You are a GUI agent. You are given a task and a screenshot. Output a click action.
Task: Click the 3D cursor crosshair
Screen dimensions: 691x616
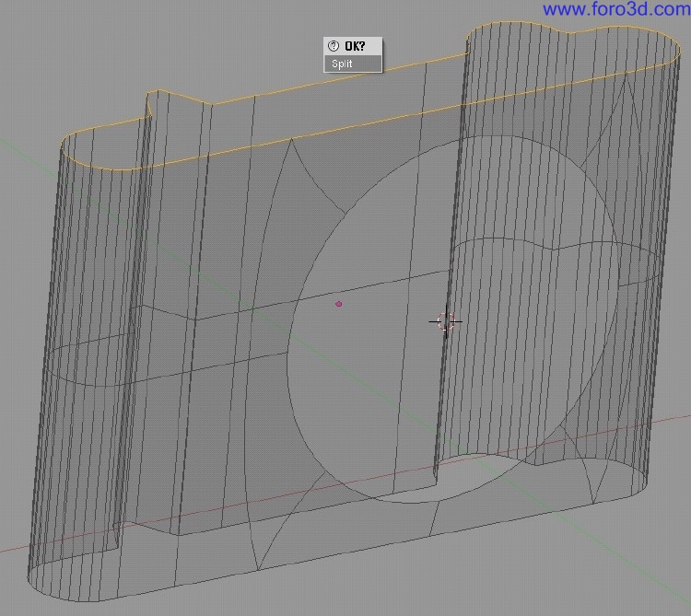446,321
